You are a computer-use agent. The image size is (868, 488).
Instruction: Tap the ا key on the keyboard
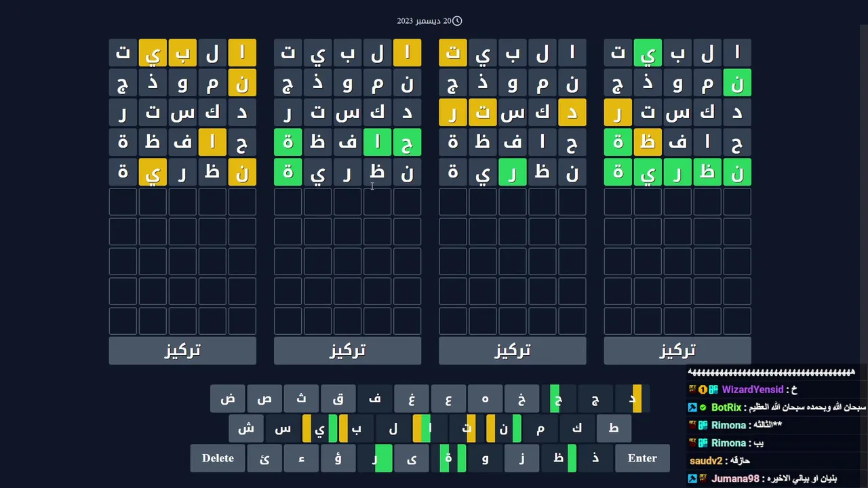[x=429, y=428]
